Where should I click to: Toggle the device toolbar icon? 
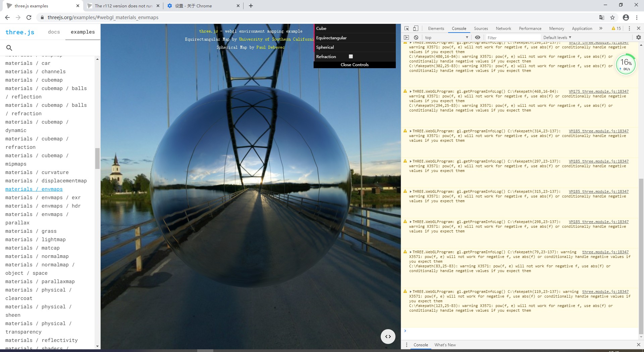(416, 29)
